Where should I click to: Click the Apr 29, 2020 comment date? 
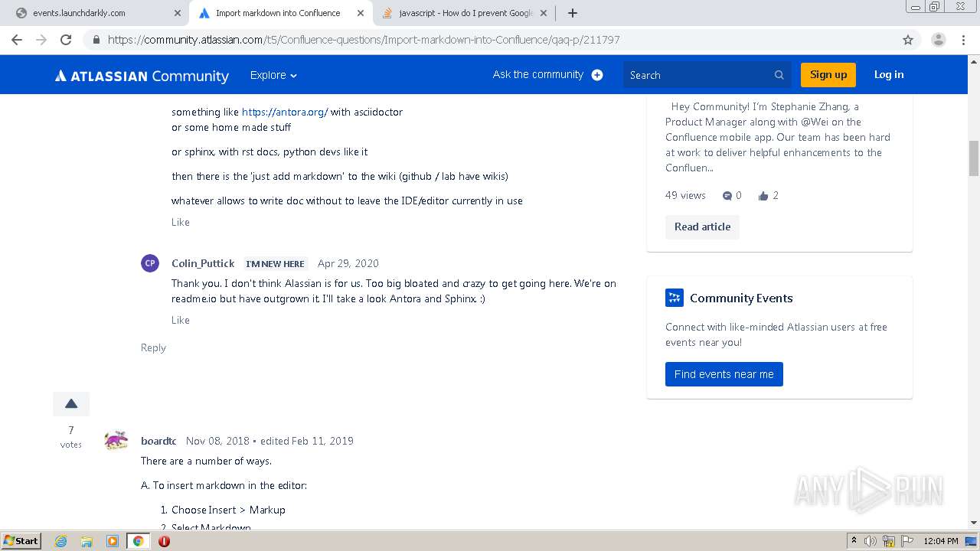coord(348,263)
